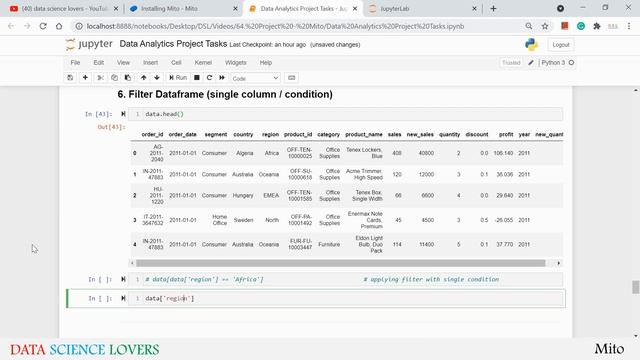The image size is (640, 360).
Task: Click the localhost address bar
Action: click(275, 26)
